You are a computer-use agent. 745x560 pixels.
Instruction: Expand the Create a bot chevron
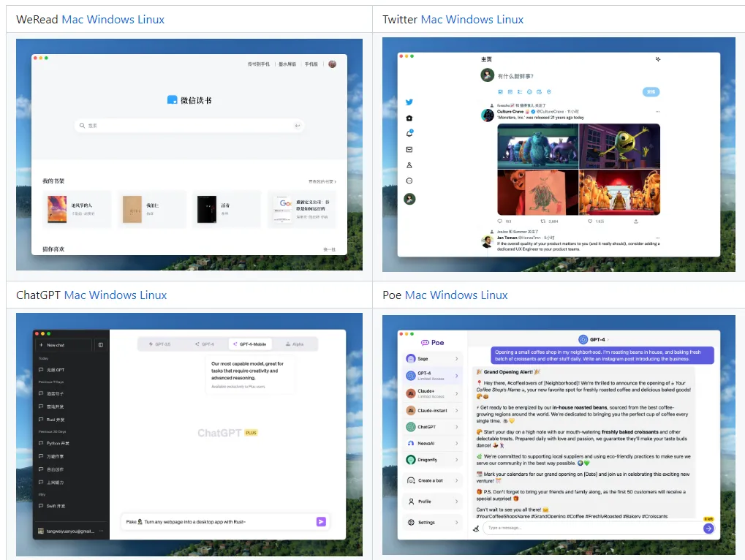(x=457, y=480)
